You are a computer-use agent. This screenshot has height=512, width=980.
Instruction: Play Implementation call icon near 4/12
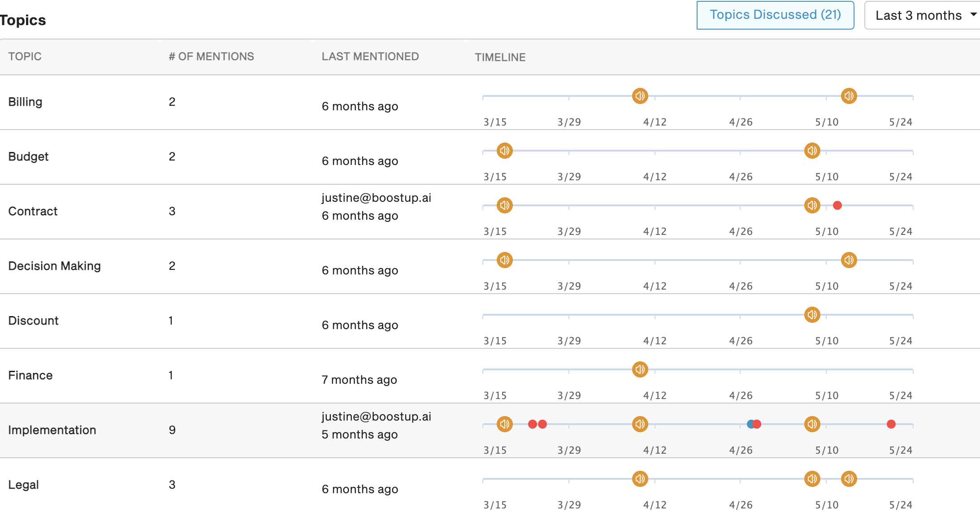pyautogui.click(x=640, y=424)
